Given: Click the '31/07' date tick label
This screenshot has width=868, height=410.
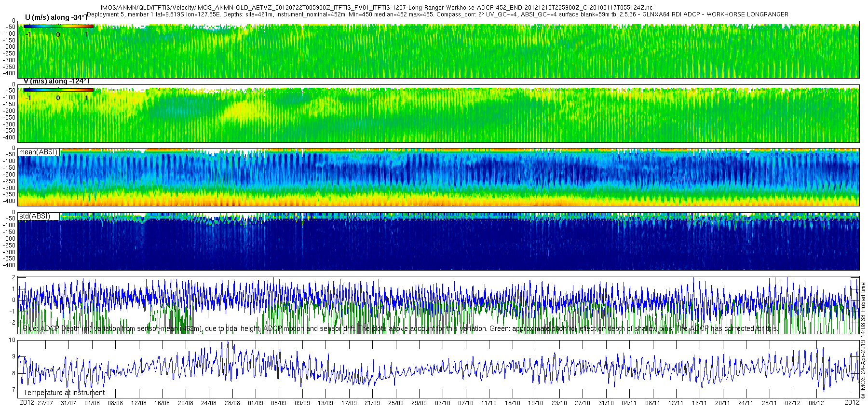Looking at the screenshot, I should (68, 403).
